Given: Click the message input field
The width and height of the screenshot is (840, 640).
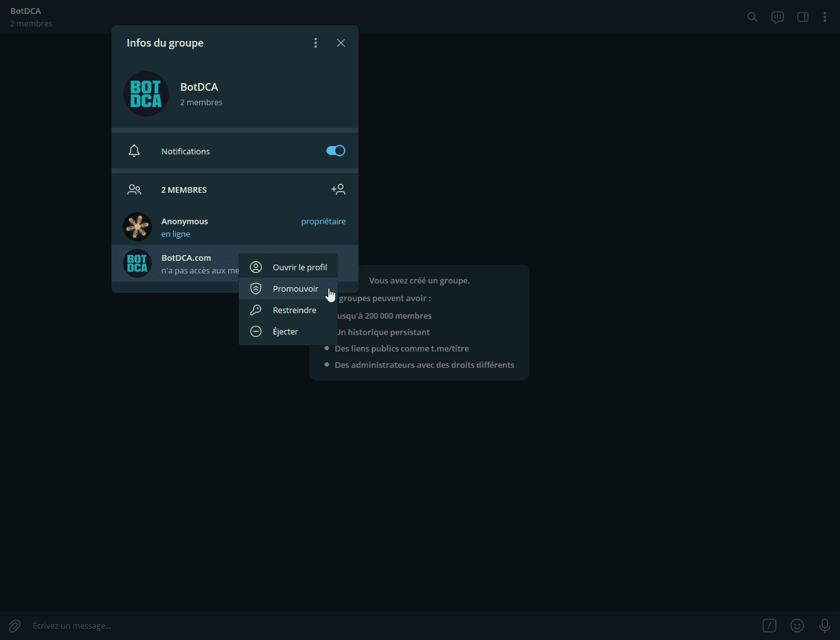Looking at the screenshot, I should pos(378,626).
